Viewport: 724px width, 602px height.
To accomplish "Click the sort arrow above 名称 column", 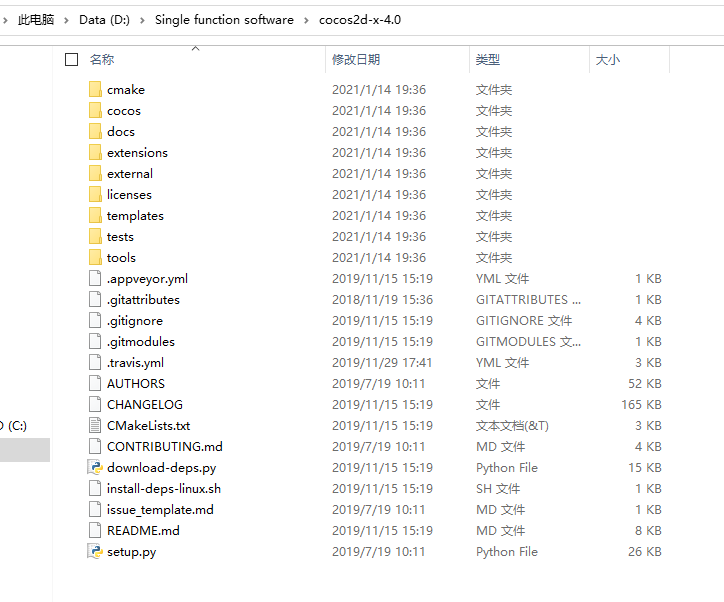I will [x=195, y=48].
